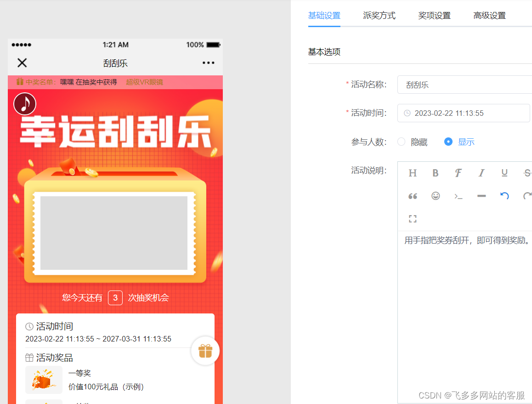Toggle bold formatting in the editor
The height and width of the screenshot is (404, 532).
[x=436, y=173]
